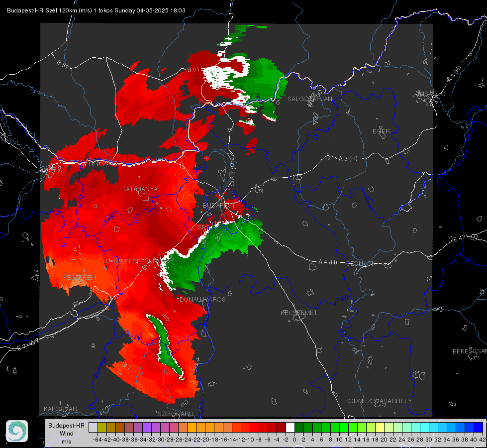Pick the deep blue last swatch in the legend
Viewport: 487px width, 448px height.
click(479, 427)
